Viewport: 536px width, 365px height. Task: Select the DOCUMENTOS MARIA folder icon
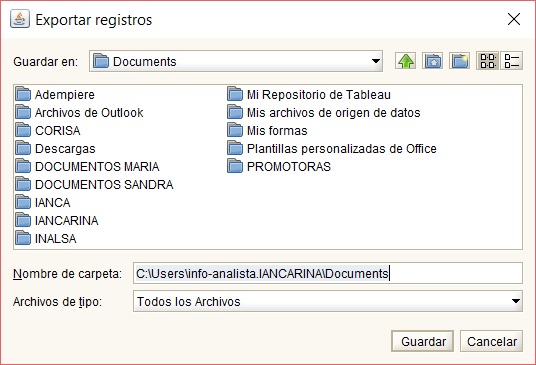[23, 166]
